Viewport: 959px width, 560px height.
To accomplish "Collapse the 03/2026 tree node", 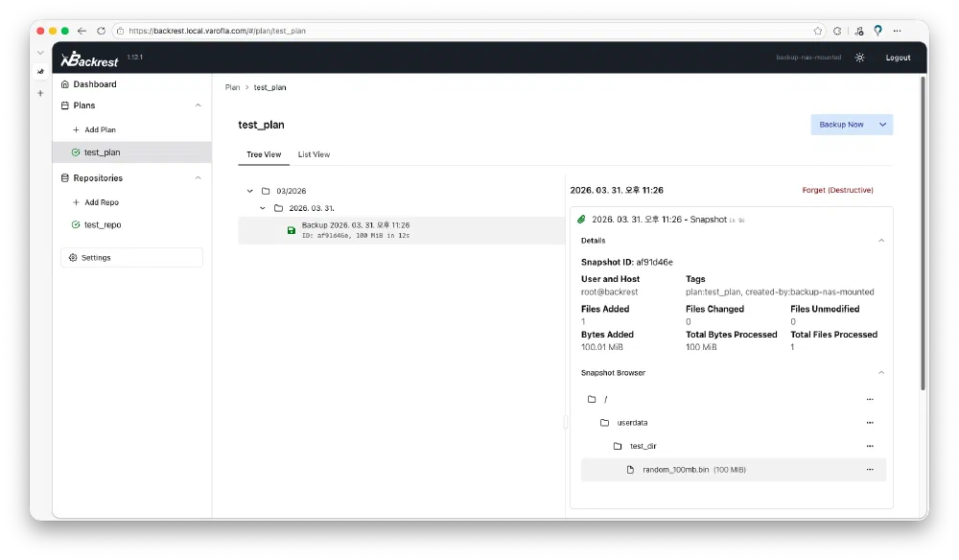I will point(250,191).
